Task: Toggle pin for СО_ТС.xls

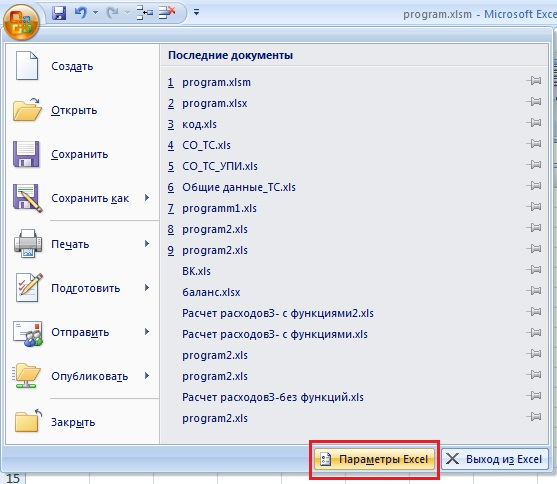Action: [534, 144]
